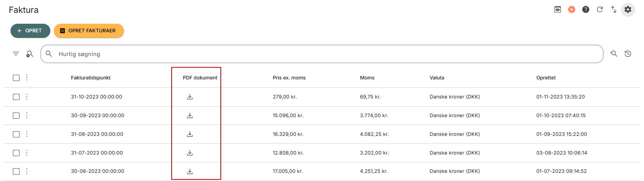Refresh the invoice list

[x=600, y=9]
